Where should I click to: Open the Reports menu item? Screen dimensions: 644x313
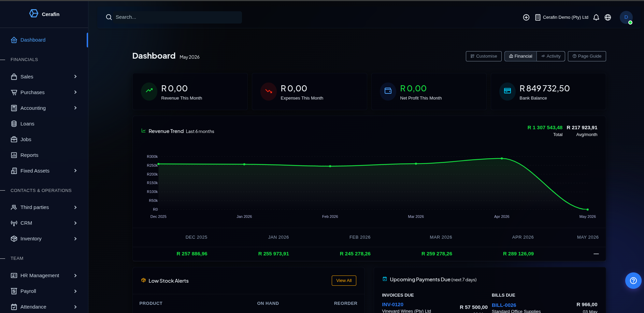pyautogui.click(x=44, y=155)
